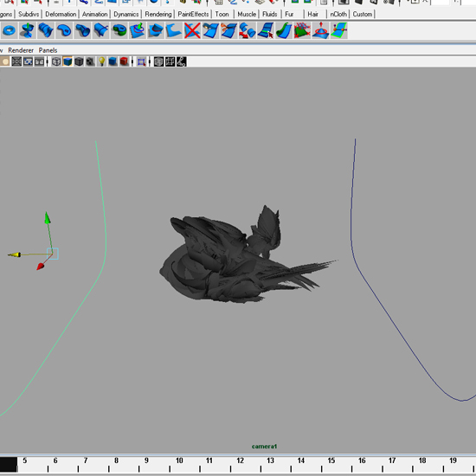Viewport: 476px width, 476px height.
Task: Select the Revolve surface shelf icon
Action: click(x=28, y=30)
